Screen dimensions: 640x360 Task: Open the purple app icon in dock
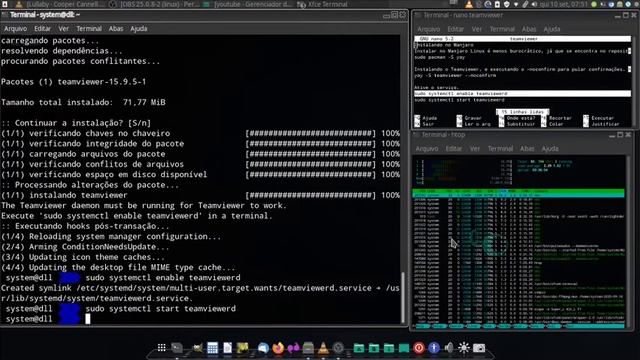[293, 348]
